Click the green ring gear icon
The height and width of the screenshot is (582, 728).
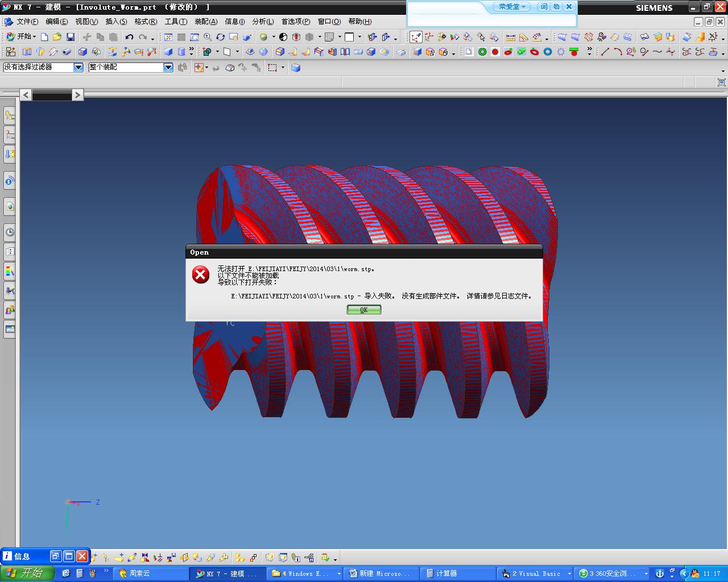point(482,52)
